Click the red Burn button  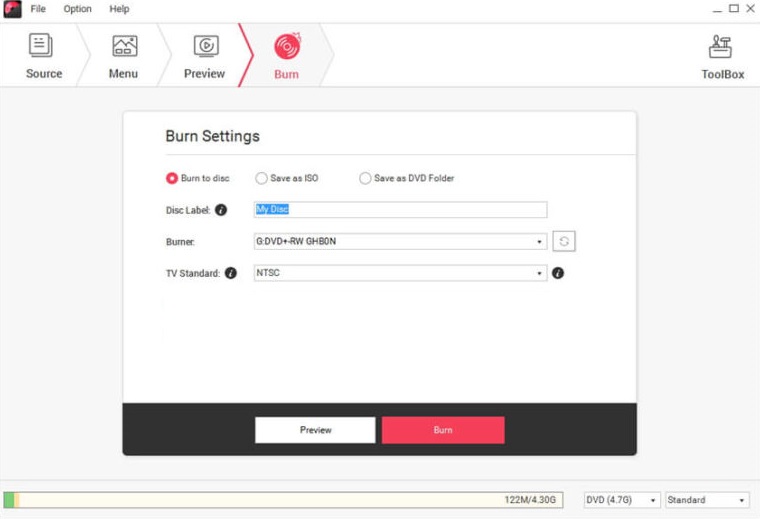443,430
